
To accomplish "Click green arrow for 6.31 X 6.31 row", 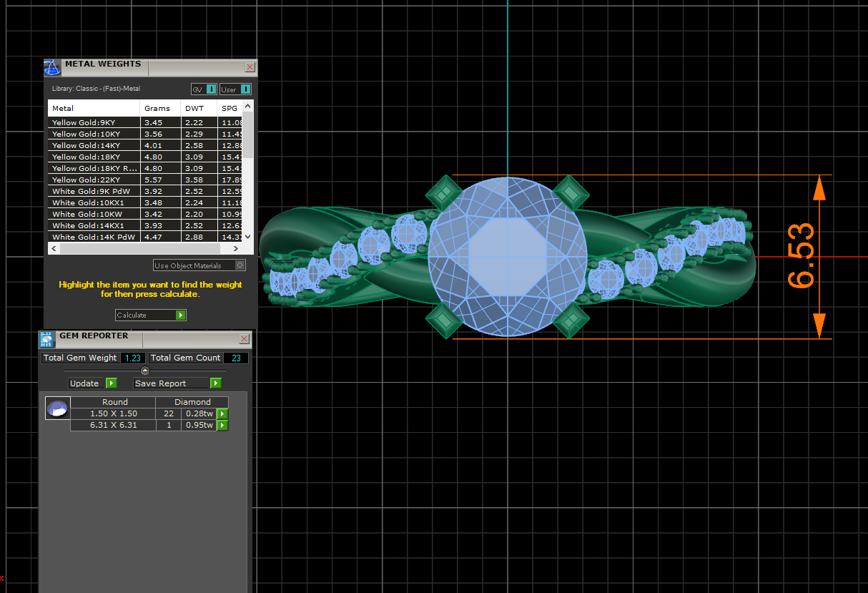I will (222, 425).
